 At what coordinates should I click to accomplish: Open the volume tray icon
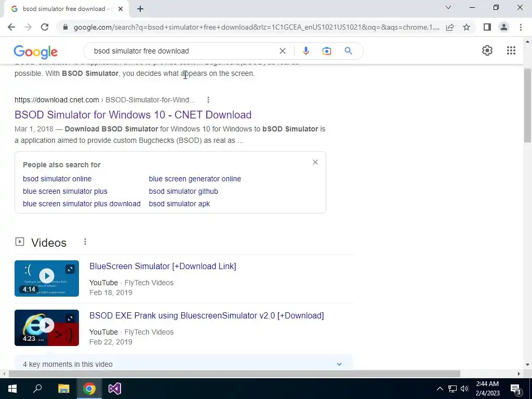click(x=464, y=389)
